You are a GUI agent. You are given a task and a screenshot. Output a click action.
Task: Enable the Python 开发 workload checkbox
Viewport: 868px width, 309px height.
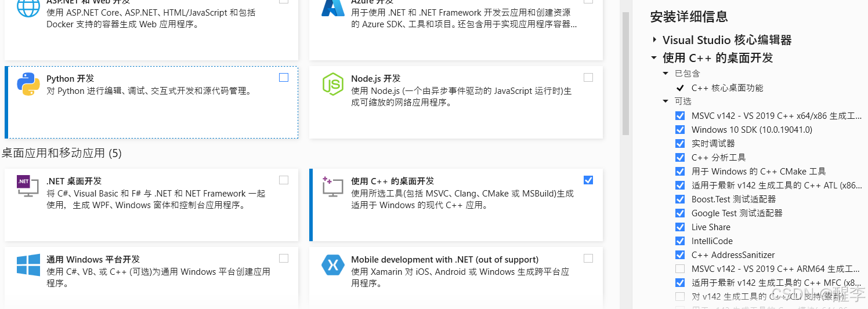tap(284, 78)
